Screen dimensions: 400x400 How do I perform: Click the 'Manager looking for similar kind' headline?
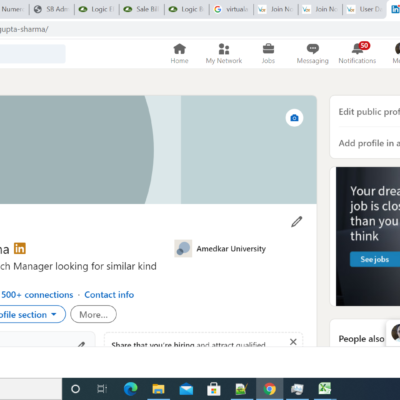click(85, 266)
